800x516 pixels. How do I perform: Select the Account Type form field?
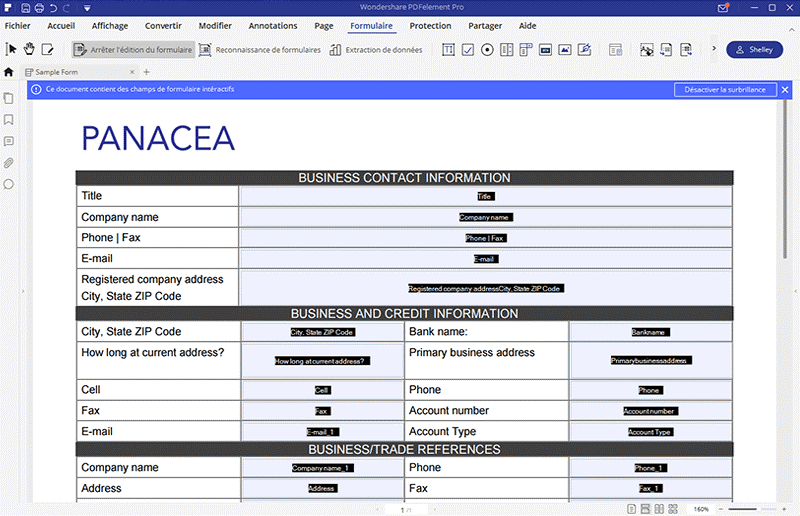[x=650, y=432]
